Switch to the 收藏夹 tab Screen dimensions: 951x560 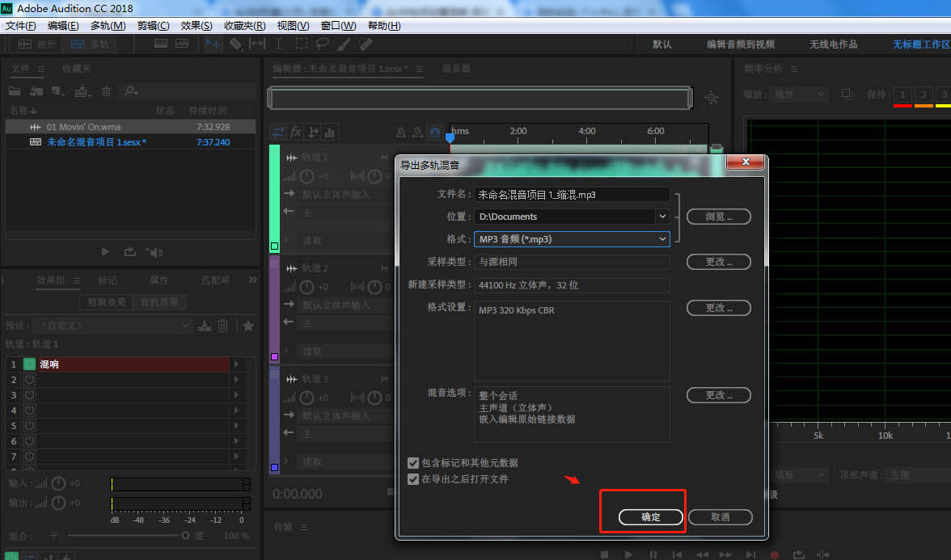click(77, 69)
